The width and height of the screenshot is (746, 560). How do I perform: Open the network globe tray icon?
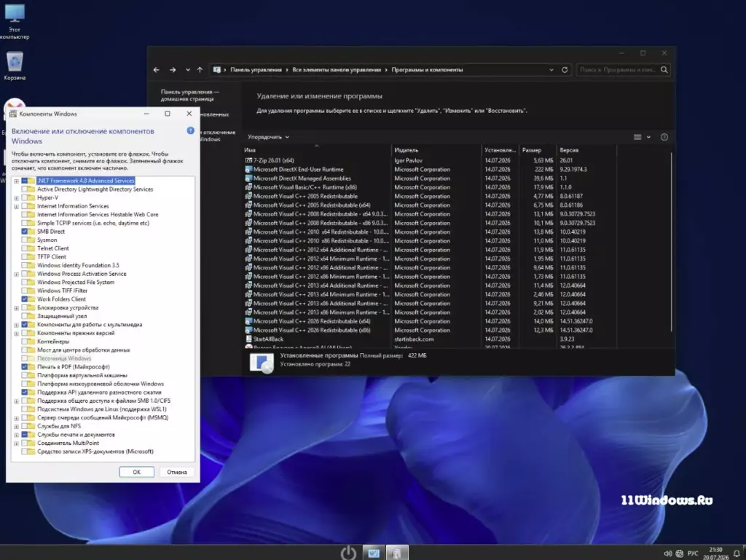coord(680,553)
